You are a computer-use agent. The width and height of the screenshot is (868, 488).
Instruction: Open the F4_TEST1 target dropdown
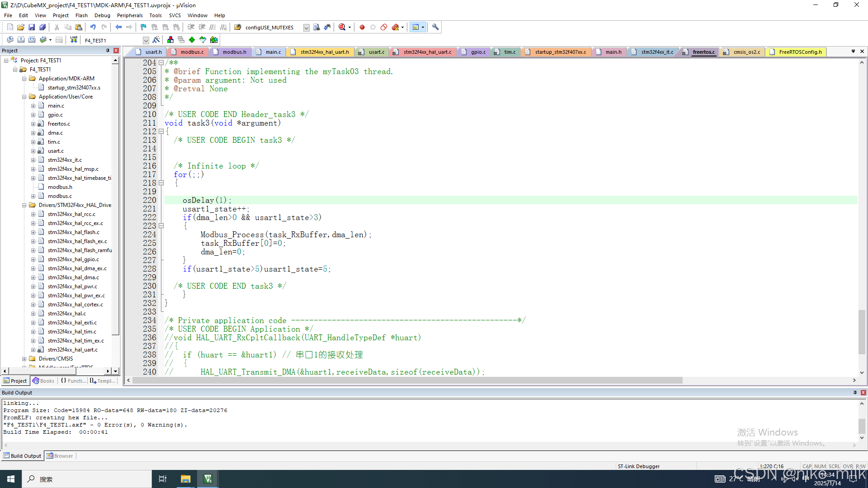coord(146,40)
